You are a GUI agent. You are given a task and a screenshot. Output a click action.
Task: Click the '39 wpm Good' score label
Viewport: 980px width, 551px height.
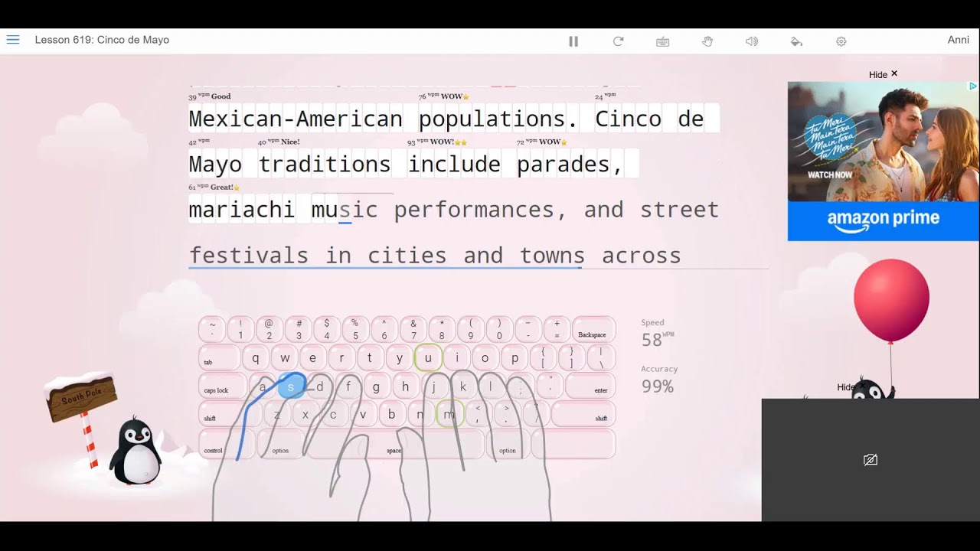click(210, 96)
